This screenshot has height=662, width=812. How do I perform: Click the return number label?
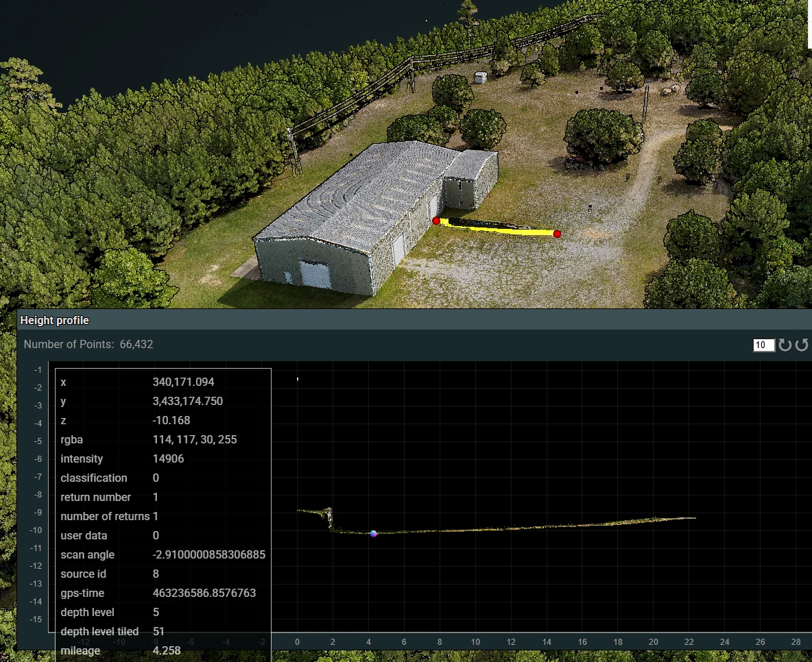96,497
